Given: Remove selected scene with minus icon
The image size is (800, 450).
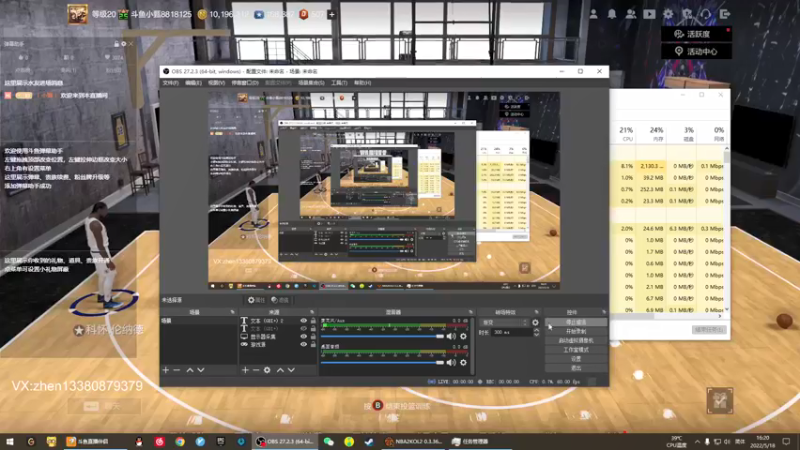Looking at the screenshot, I should (177, 370).
